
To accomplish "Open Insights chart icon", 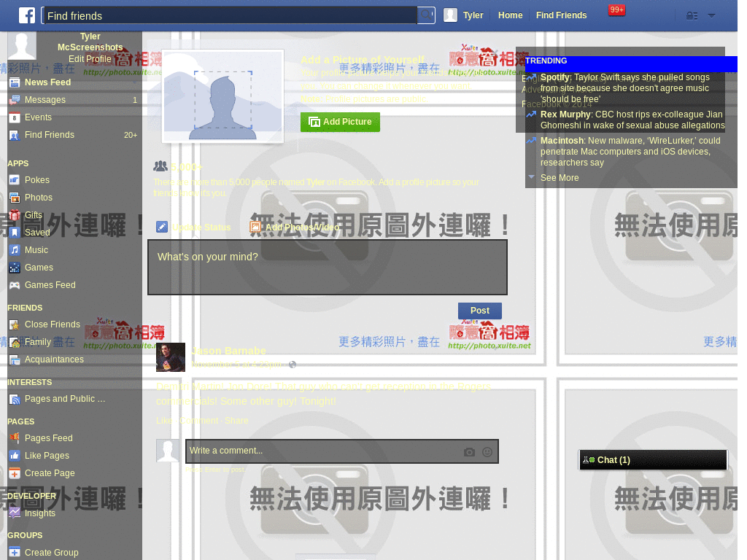I will pyautogui.click(x=15, y=513).
